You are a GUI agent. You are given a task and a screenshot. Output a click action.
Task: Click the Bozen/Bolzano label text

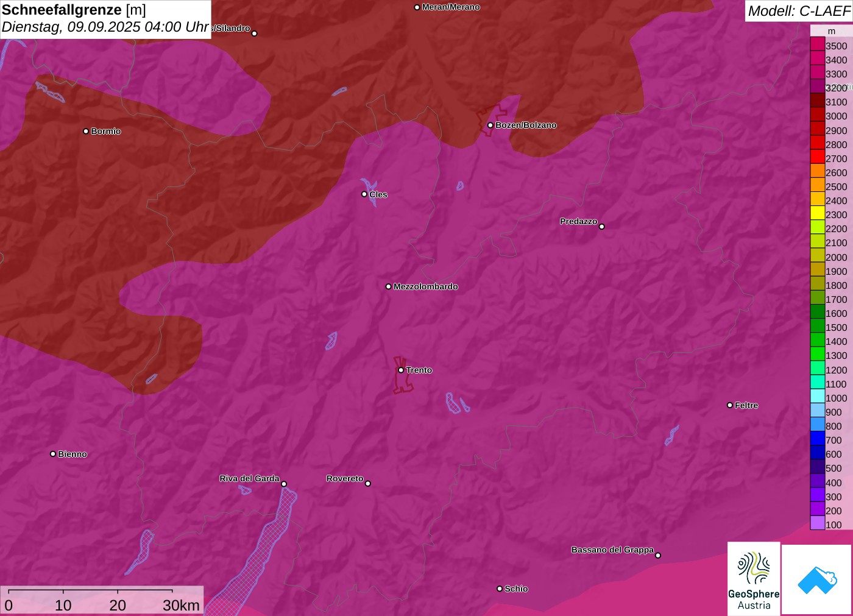526,125
